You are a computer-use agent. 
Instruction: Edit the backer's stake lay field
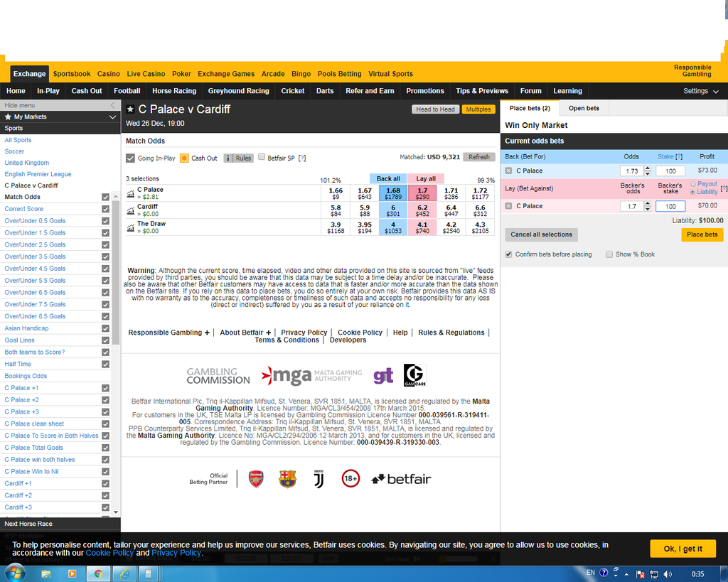click(670, 206)
